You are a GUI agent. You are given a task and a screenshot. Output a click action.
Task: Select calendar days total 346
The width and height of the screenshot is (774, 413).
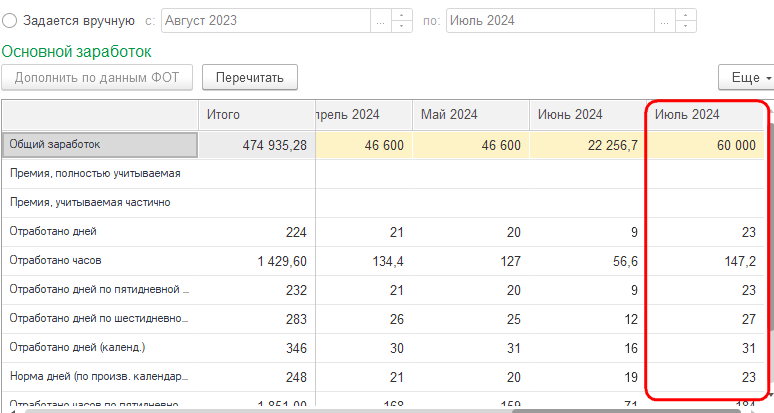pos(257,348)
